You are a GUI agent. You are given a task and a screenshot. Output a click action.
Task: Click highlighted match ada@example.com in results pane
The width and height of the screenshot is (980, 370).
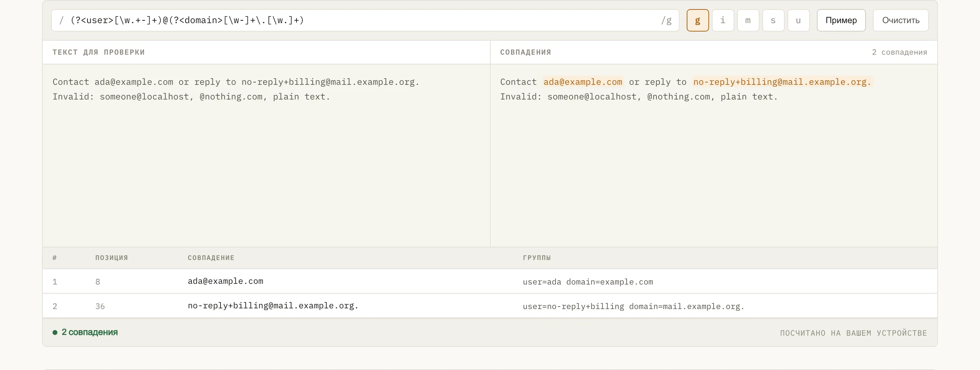(582, 82)
